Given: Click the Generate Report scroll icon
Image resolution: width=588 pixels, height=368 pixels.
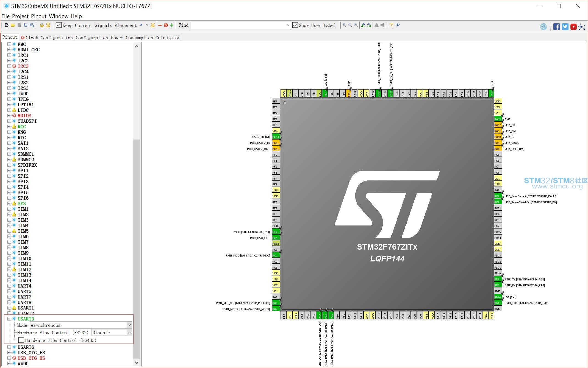Looking at the screenshot, I should [x=48, y=25].
